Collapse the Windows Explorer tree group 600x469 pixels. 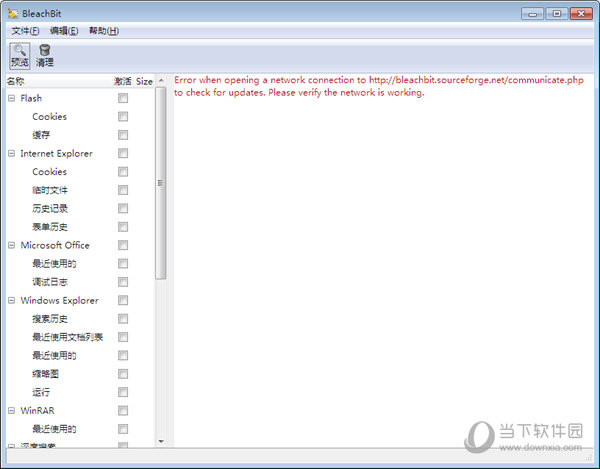click(11, 300)
